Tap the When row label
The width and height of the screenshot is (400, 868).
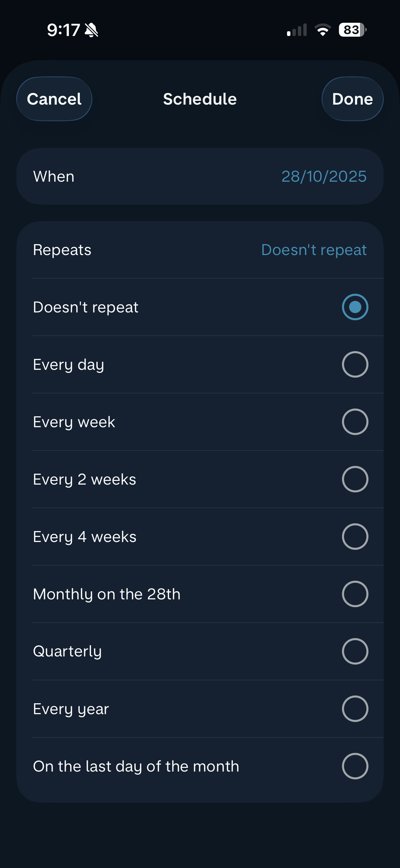click(54, 177)
